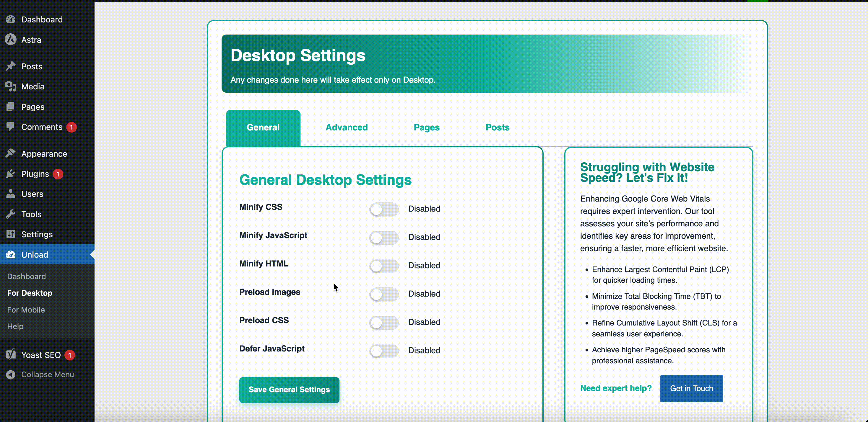Open the Comments menu item
The width and height of the screenshot is (868, 422).
[x=47, y=127]
